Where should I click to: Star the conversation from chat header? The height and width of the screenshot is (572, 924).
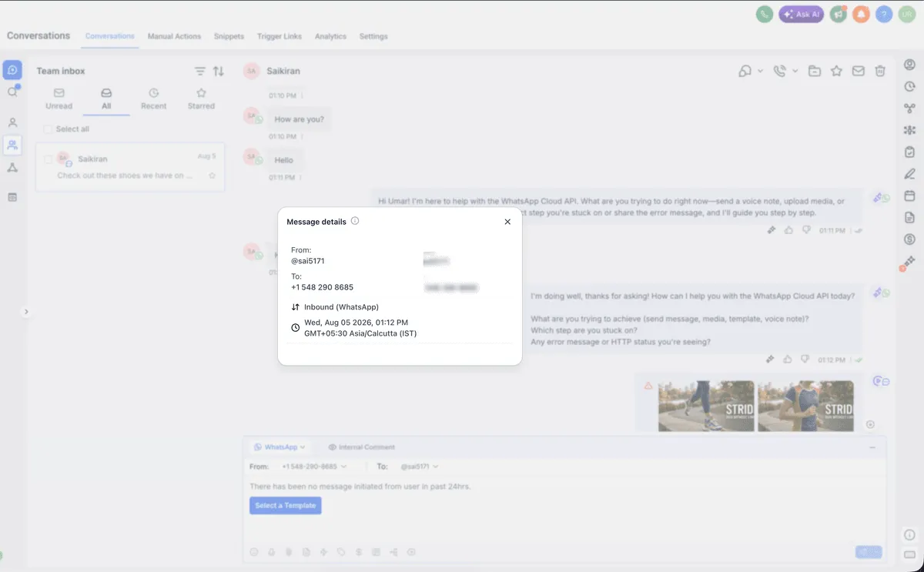(836, 71)
